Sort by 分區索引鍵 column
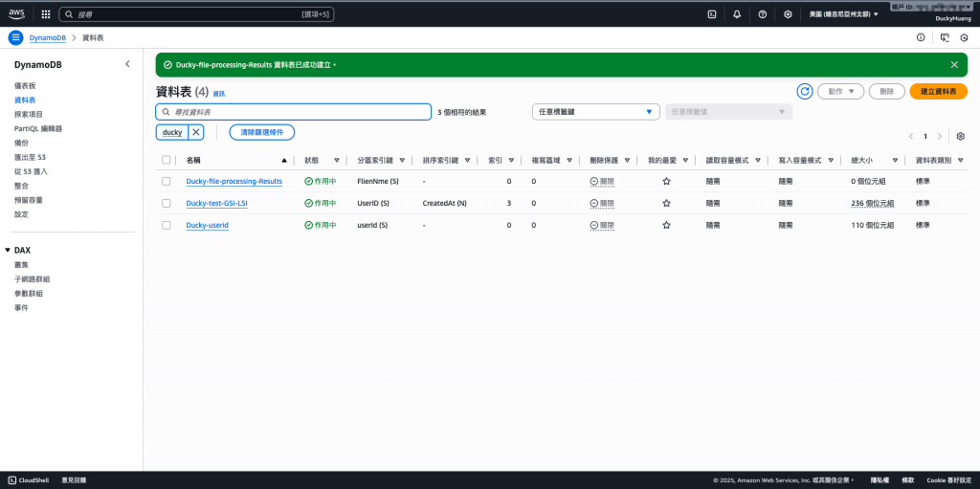Viewport: 980px width, 489px height. (x=402, y=160)
